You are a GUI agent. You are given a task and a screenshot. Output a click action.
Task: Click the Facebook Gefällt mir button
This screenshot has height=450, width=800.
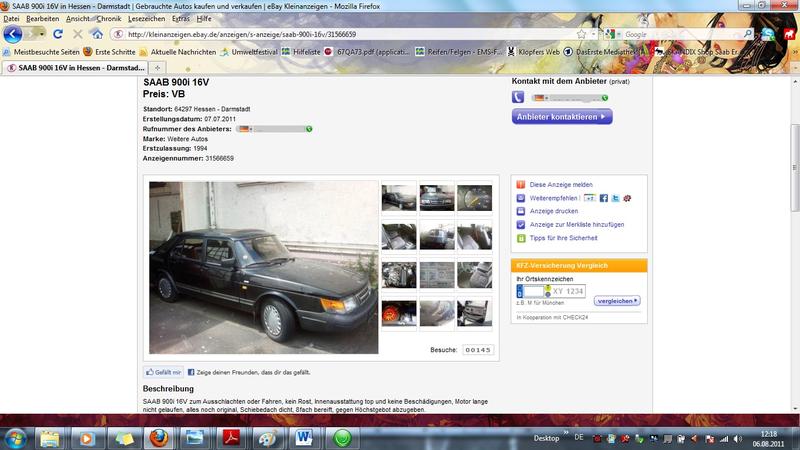pyautogui.click(x=164, y=372)
